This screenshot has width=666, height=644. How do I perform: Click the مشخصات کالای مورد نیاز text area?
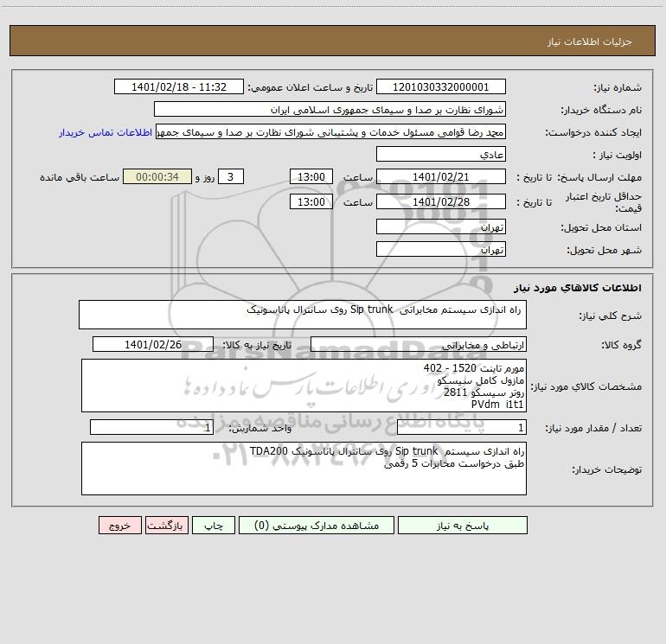[x=304, y=386]
